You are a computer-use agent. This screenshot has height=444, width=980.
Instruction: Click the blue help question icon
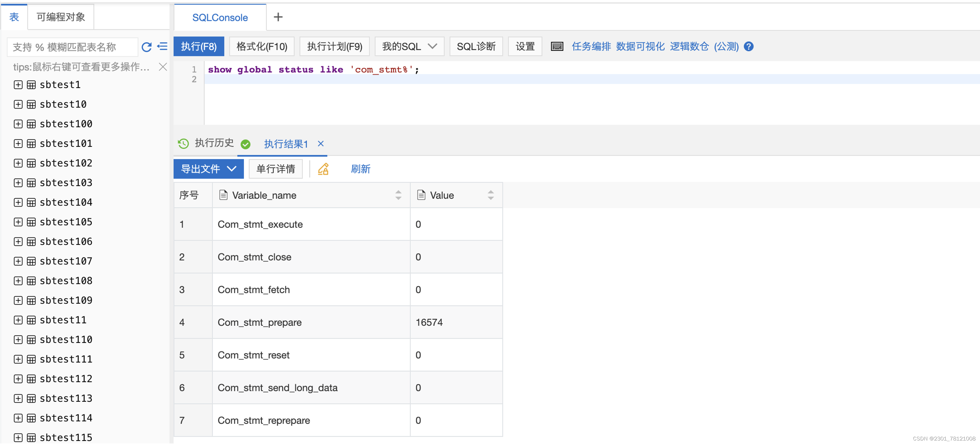(x=748, y=46)
